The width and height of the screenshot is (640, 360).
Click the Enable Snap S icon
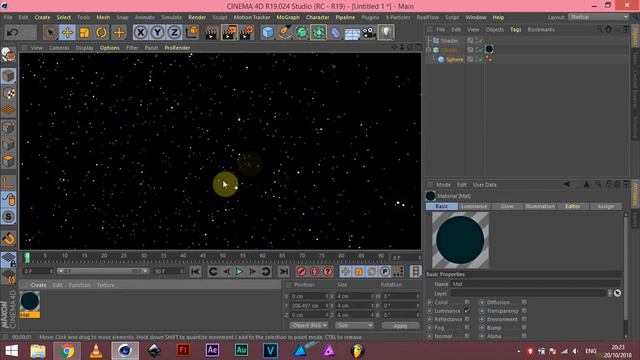point(8,216)
